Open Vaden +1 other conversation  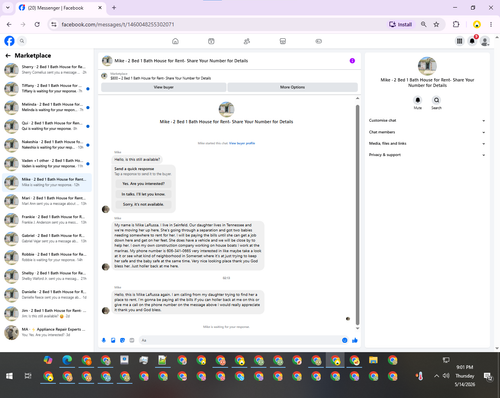[x=47, y=163]
